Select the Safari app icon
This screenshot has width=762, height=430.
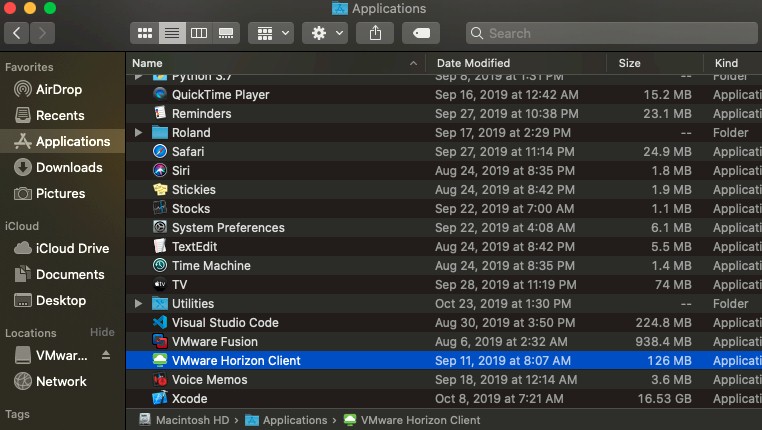(x=159, y=151)
